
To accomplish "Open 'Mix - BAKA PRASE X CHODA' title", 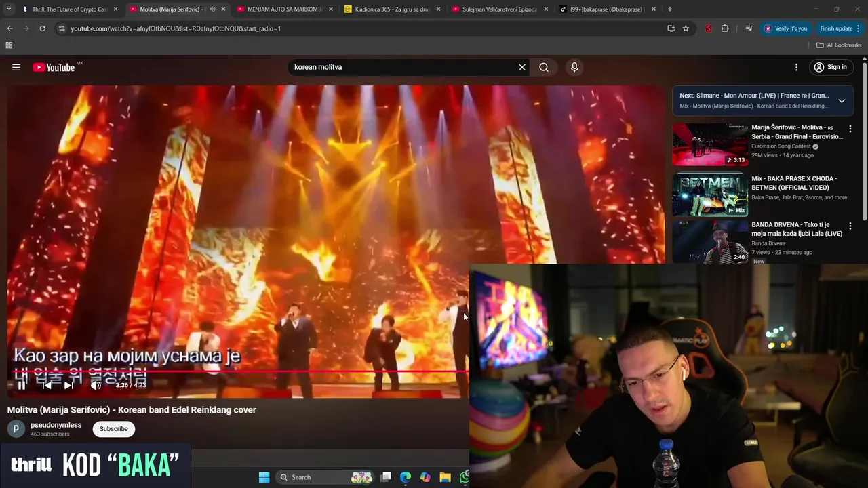I will click(794, 183).
